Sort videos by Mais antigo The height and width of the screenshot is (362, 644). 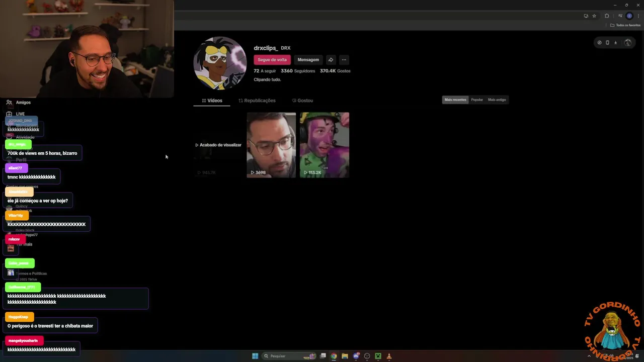pyautogui.click(x=497, y=100)
